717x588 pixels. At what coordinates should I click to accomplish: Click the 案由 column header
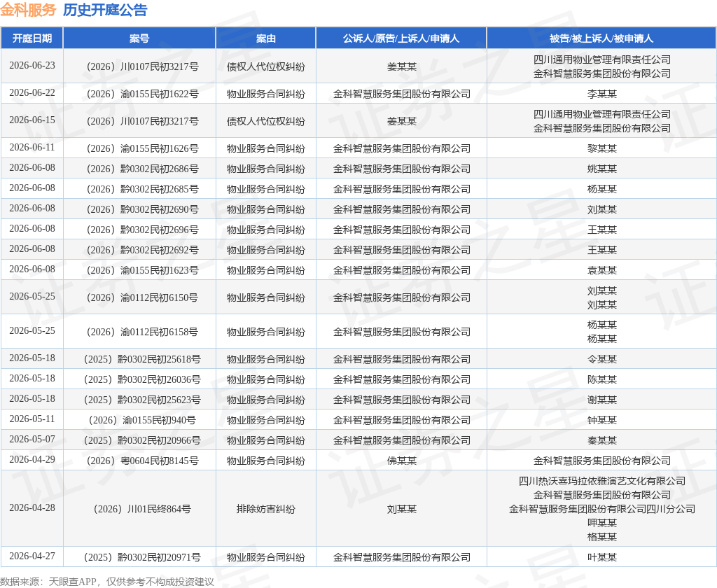265,38
